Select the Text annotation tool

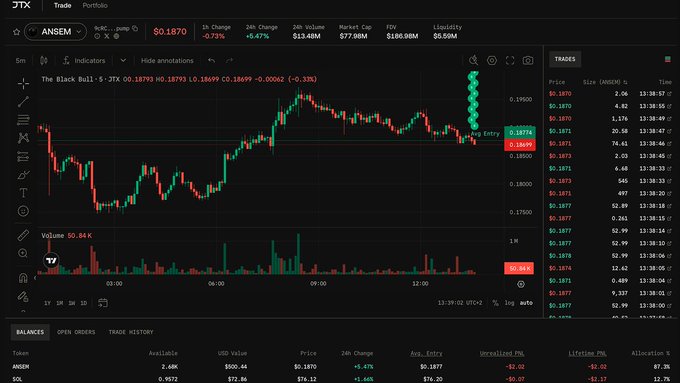(x=23, y=193)
